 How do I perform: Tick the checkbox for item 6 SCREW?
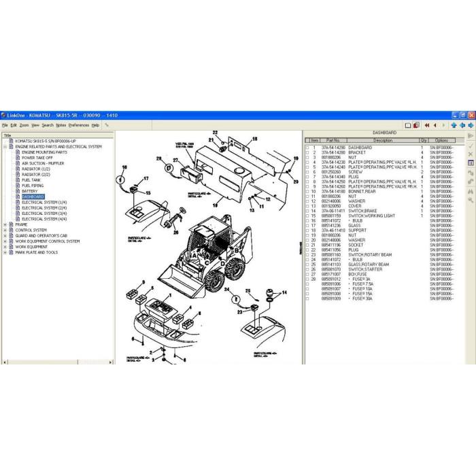point(307,172)
